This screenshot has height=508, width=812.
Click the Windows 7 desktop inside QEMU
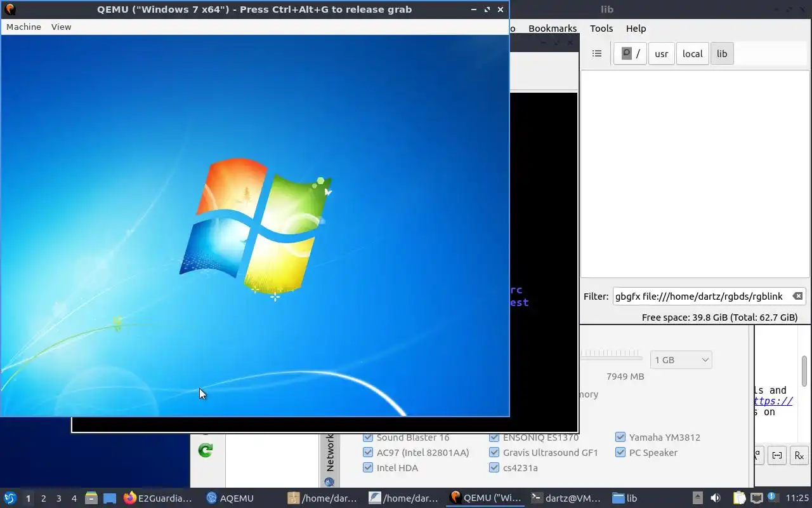[x=254, y=225]
